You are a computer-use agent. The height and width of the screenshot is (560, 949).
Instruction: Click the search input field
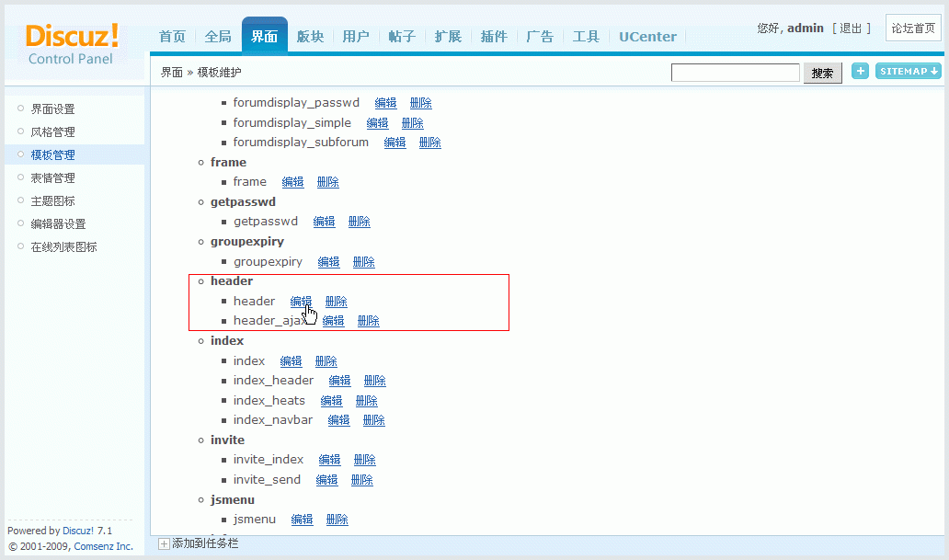736,73
